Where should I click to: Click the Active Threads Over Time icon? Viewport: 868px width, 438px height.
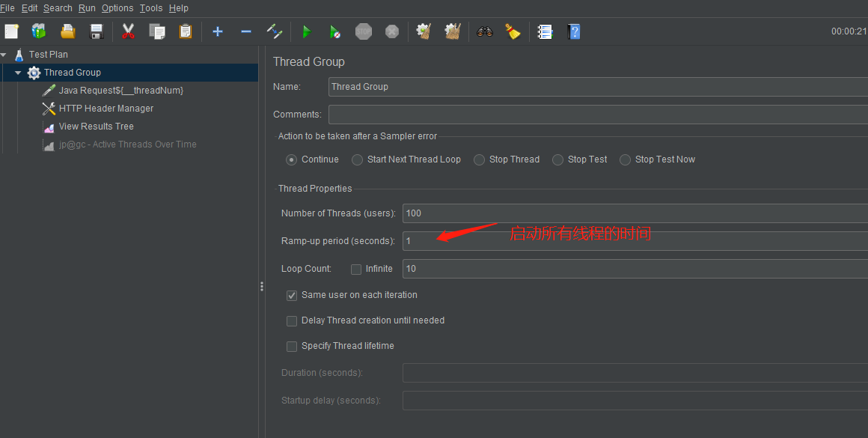click(49, 145)
